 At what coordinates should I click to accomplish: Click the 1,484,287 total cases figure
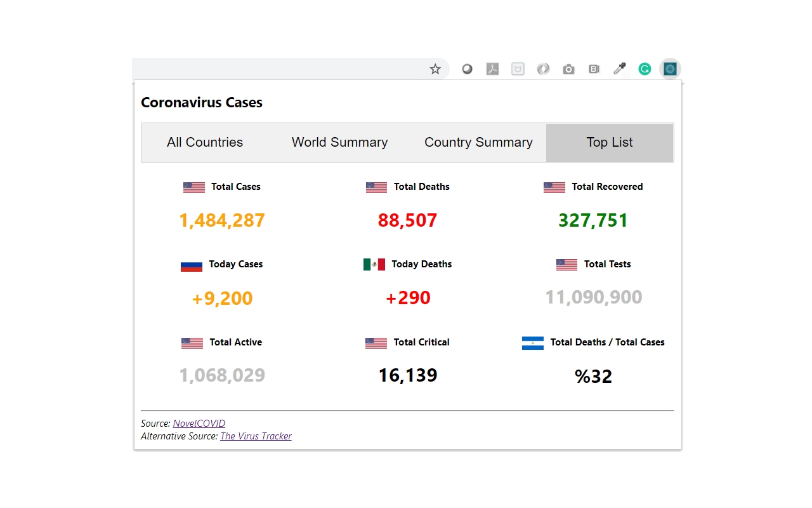point(222,220)
